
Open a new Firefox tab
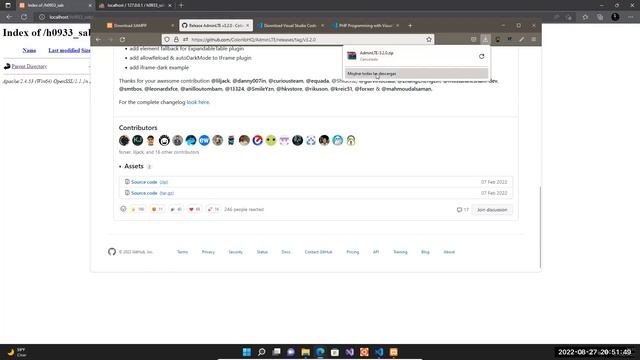pyautogui.click(x=410, y=25)
